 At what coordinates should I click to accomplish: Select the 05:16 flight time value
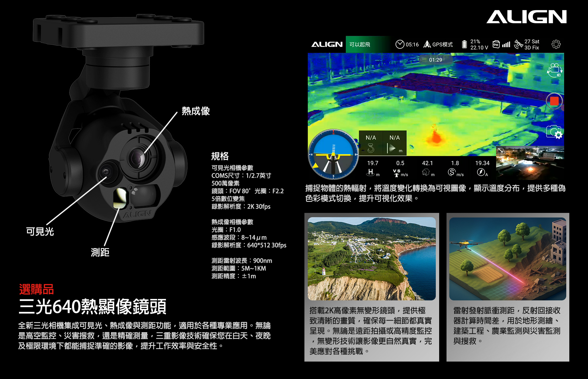click(x=412, y=44)
